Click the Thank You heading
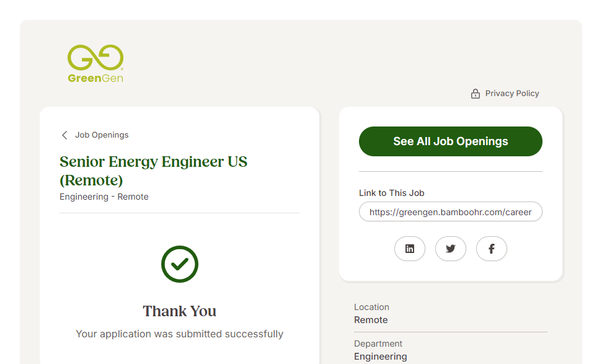Viewport: 602px width, 364px height. click(x=180, y=311)
